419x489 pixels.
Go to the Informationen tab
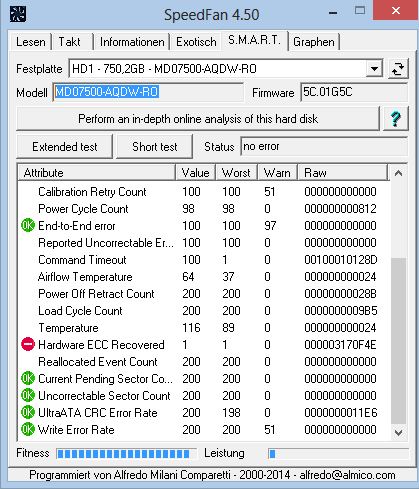coord(132,42)
